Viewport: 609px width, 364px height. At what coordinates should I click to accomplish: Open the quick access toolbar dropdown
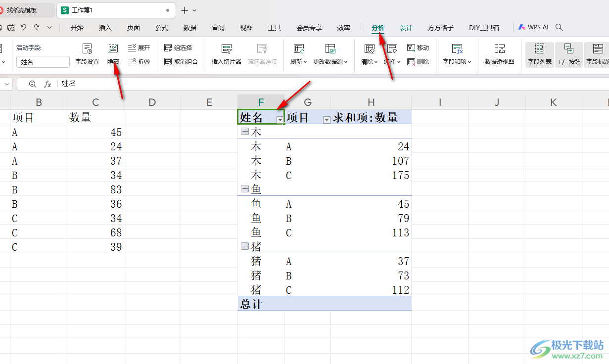[49, 28]
